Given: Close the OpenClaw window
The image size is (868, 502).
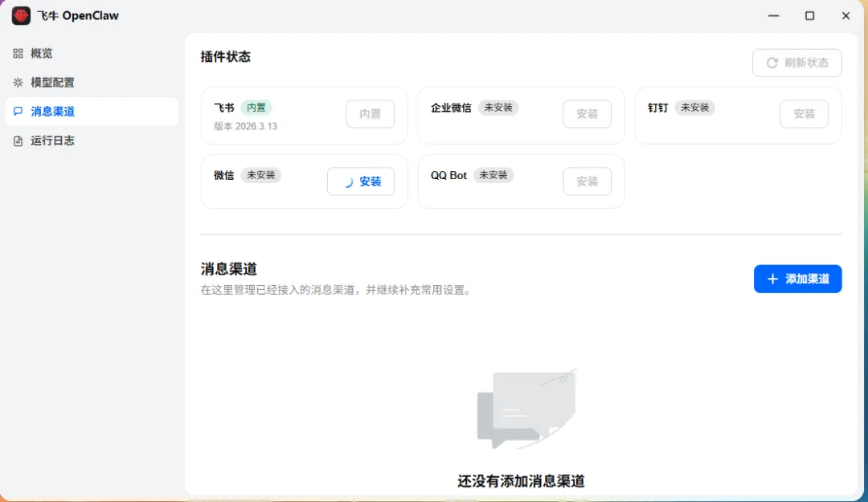Looking at the screenshot, I should (x=845, y=15).
